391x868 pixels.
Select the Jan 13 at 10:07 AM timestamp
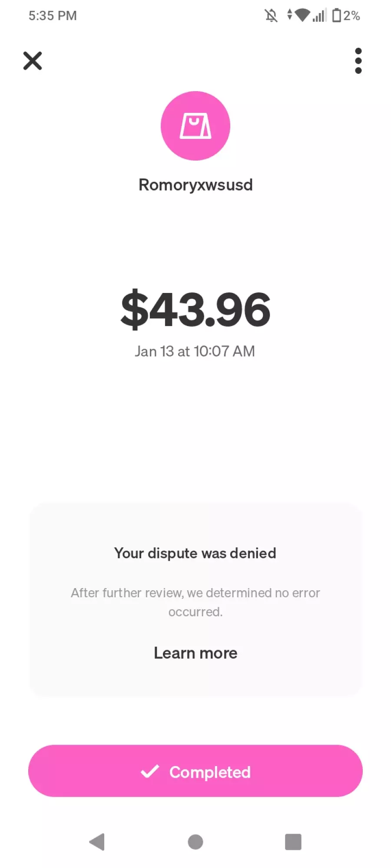click(195, 351)
